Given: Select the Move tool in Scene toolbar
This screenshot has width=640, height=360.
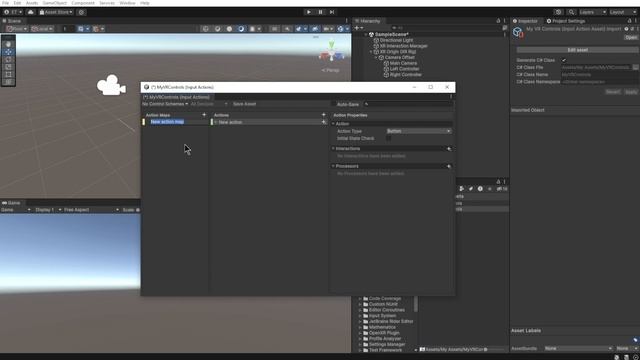Looking at the screenshot, I should click(x=8, y=52).
